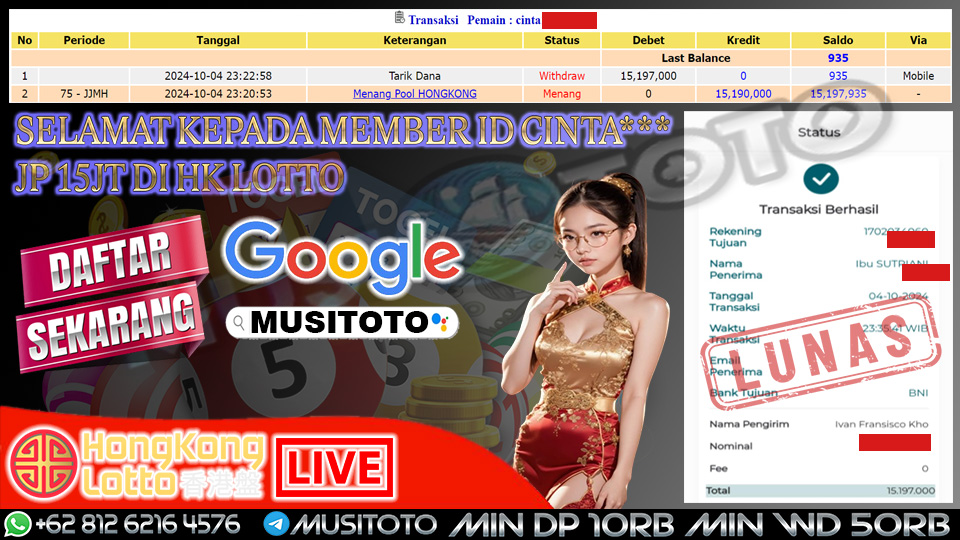960x540 pixels.
Task: Click the Total 15.197.000 row in receipt
Action: coord(820,490)
